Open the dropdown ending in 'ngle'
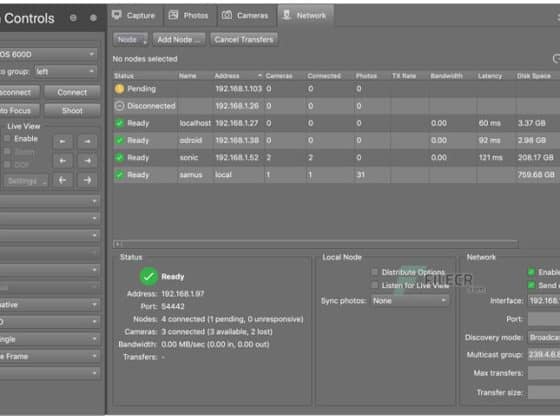 (x=49, y=339)
